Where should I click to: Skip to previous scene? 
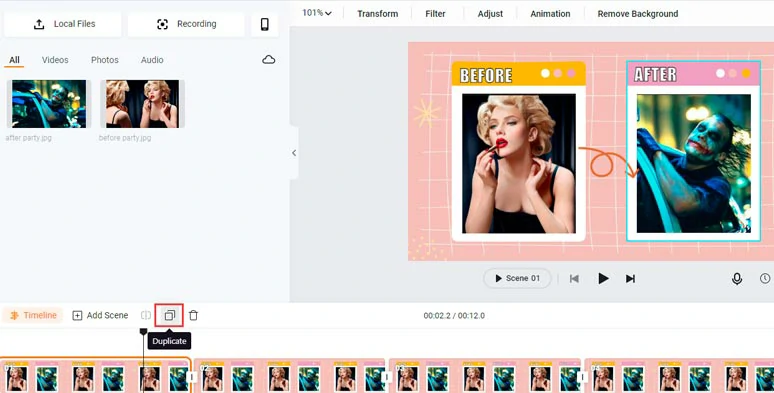pos(574,279)
